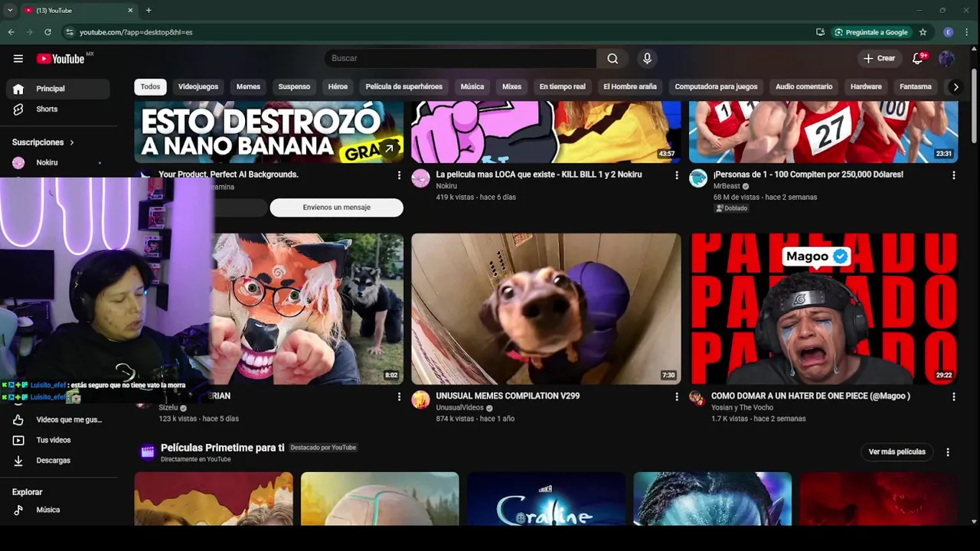Select Principal home icon in sidebar
The image size is (980, 551).
click(18, 89)
